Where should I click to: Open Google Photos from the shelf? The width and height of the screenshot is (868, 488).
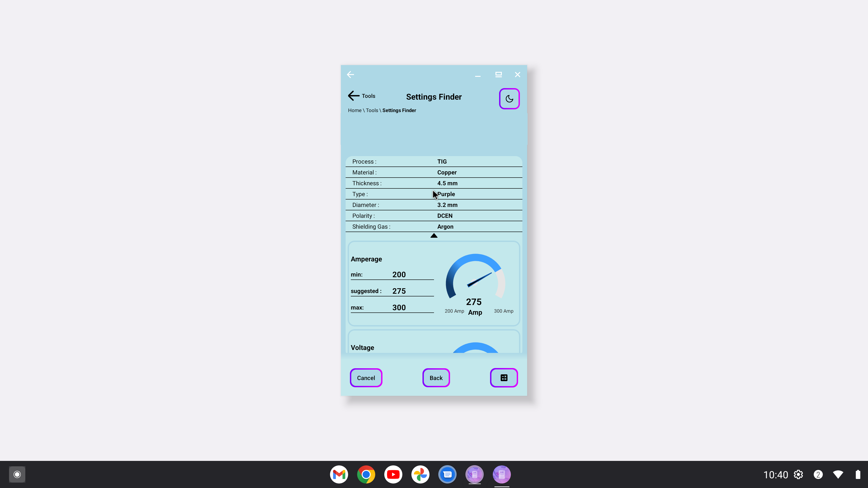(x=420, y=474)
